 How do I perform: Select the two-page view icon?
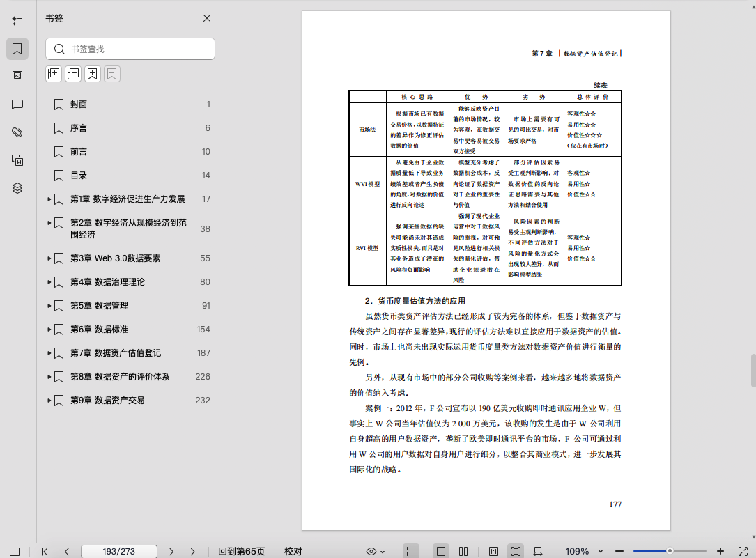point(463,551)
